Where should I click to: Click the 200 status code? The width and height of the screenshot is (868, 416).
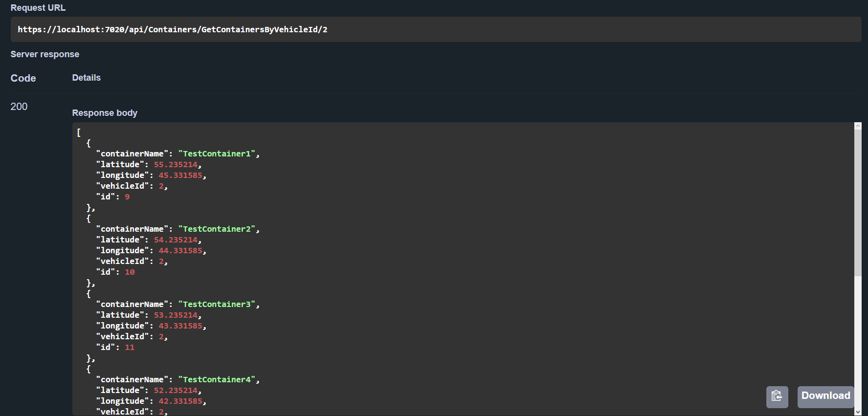(x=19, y=107)
